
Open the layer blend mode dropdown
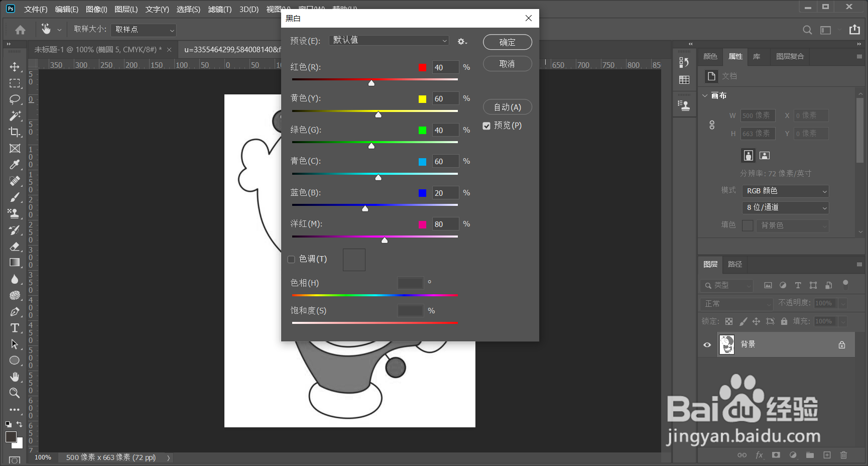(x=736, y=304)
